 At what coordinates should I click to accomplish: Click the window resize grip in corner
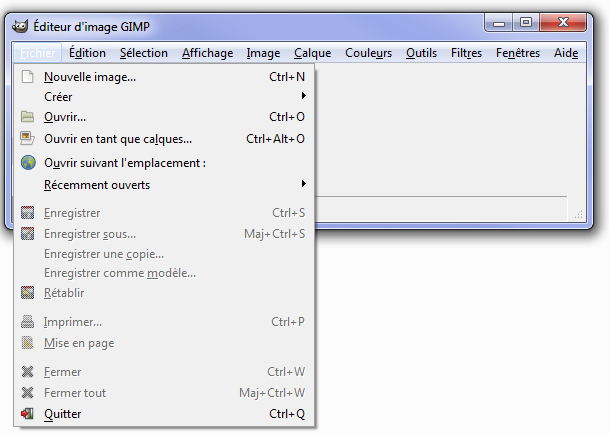(579, 214)
